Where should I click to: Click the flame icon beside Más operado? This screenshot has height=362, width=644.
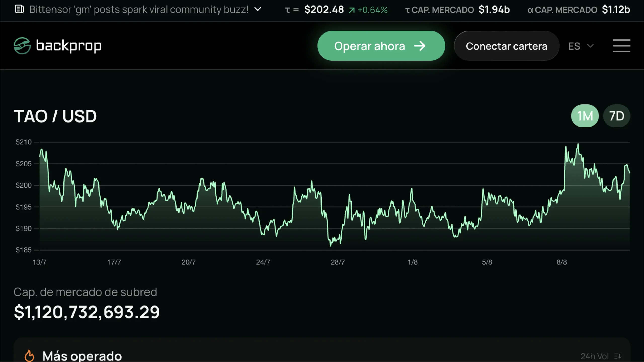click(29, 356)
